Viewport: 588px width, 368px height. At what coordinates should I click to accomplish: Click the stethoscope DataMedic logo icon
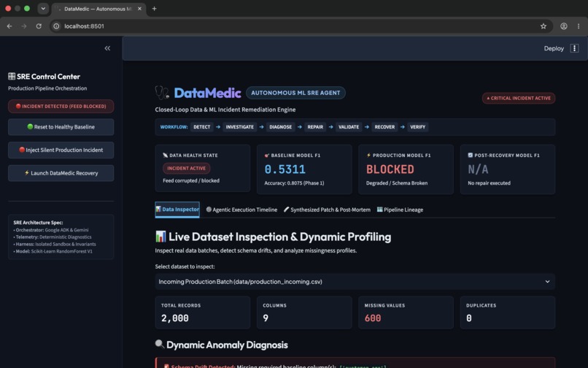point(162,93)
